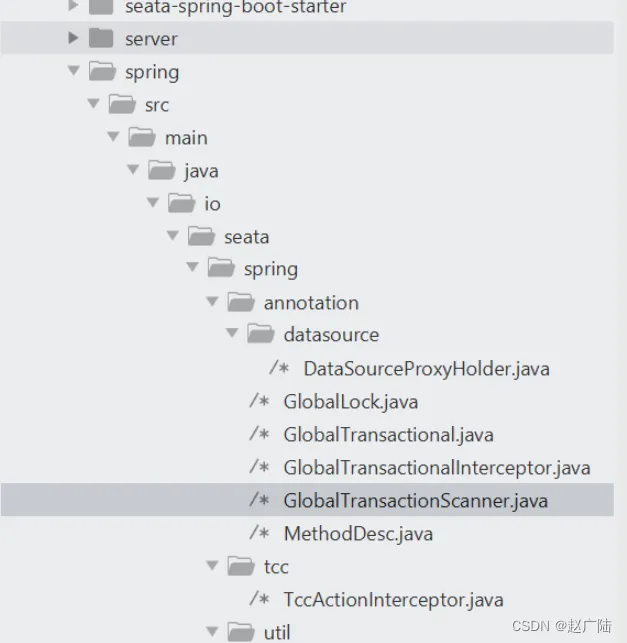Open GlobalTransactional.java file
627x643 pixels.
388,435
